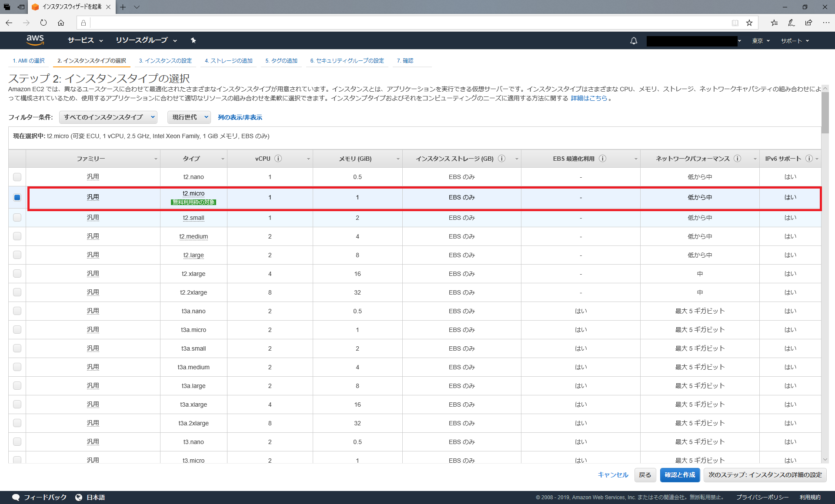Select the t2.medium instance checkbox
The height and width of the screenshot is (504, 835).
pyautogui.click(x=17, y=236)
